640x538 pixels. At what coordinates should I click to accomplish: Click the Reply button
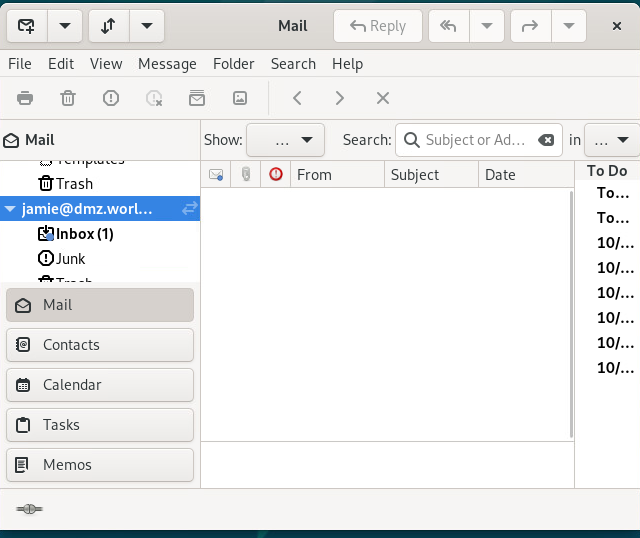[378, 26]
